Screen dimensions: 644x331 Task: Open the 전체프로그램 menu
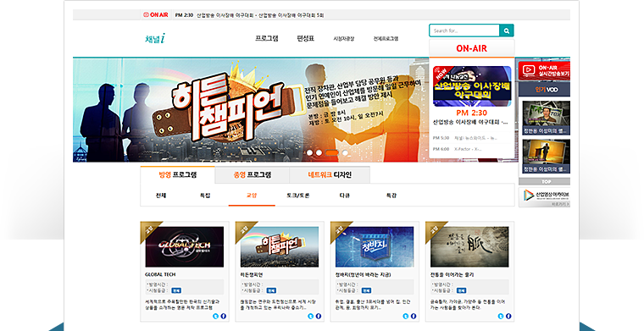tap(386, 39)
